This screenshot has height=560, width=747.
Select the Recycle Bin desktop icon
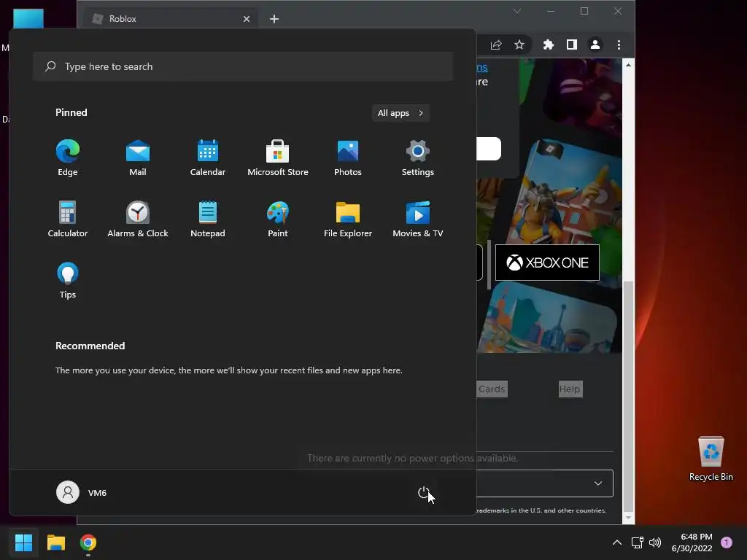pos(711,459)
